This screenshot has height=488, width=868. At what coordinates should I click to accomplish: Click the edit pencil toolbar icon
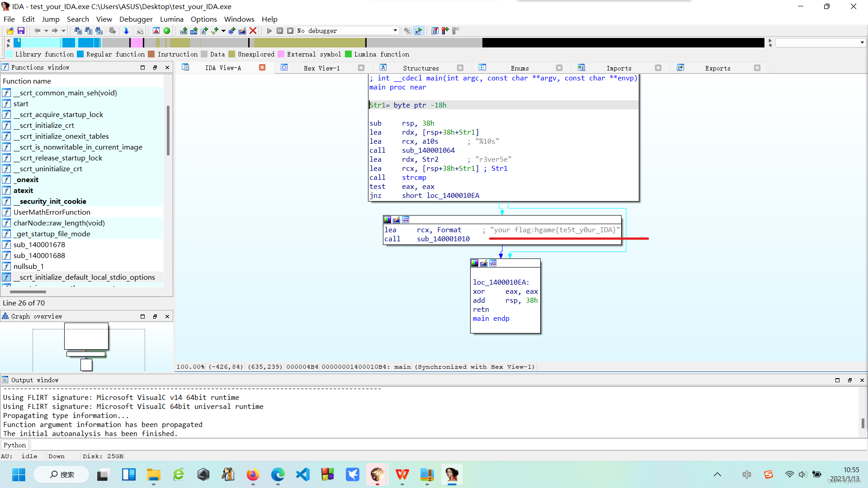pos(242,31)
